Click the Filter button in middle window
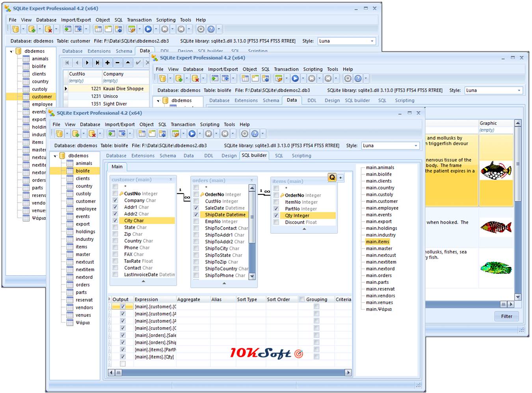This screenshot has width=532, height=393. coord(507,316)
